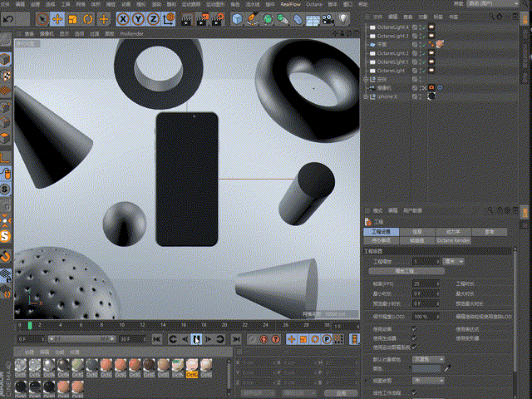The height and width of the screenshot is (399, 532).
Task: Switch to Texture mode checker icon
Action: [6, 76]
